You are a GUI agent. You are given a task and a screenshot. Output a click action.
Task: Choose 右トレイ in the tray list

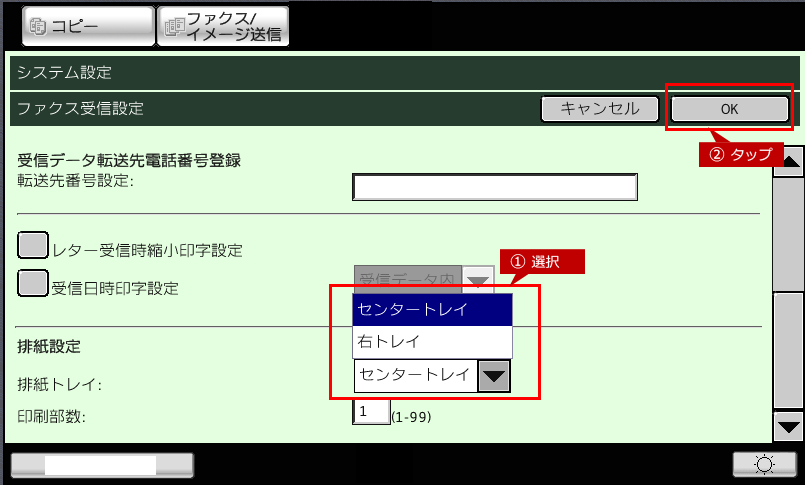(x=432, y=341)
